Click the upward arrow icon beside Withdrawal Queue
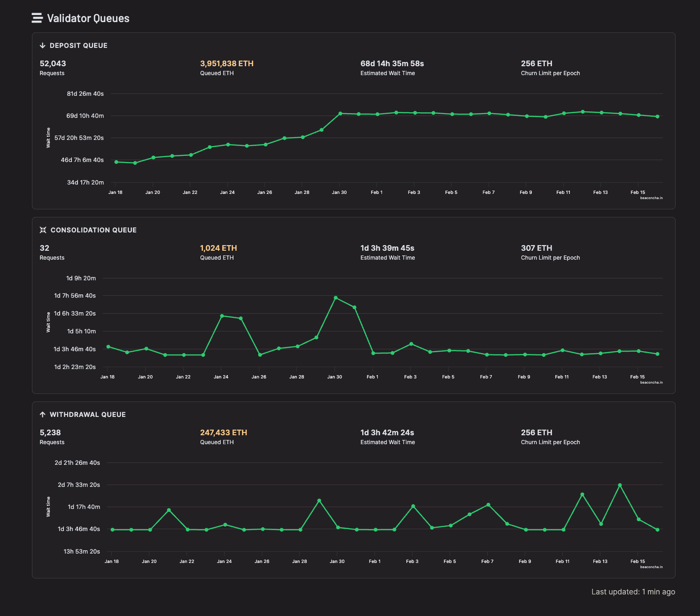Image resolution: width=700 pixels, height=616 pixels. 43,415
